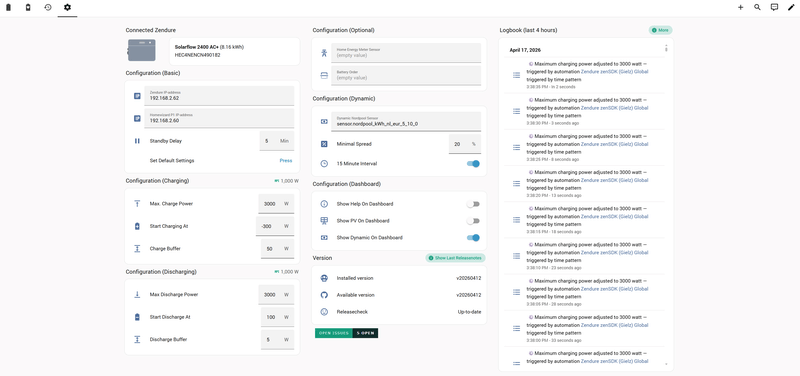The height and width of the screenshot is (376, 800).
Task: Click Press for Set Default Settings
Action: tap(286, 161)
